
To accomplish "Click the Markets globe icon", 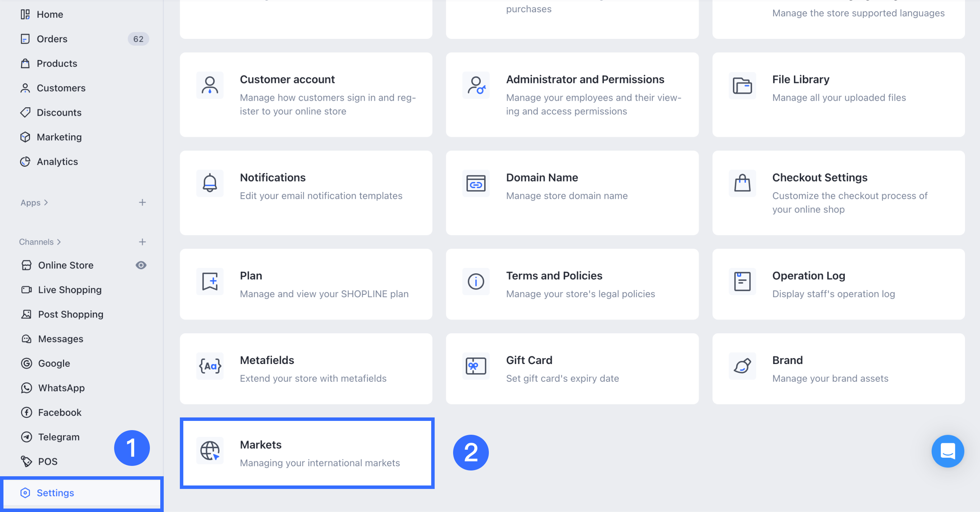I will coord(210,451).
